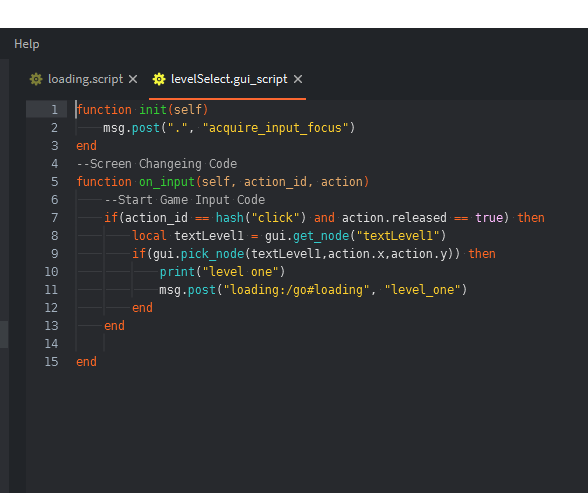The height and width of the screenshot is (493, 588).
Task: Click the hash call on line 7
Action: (230, 217)
